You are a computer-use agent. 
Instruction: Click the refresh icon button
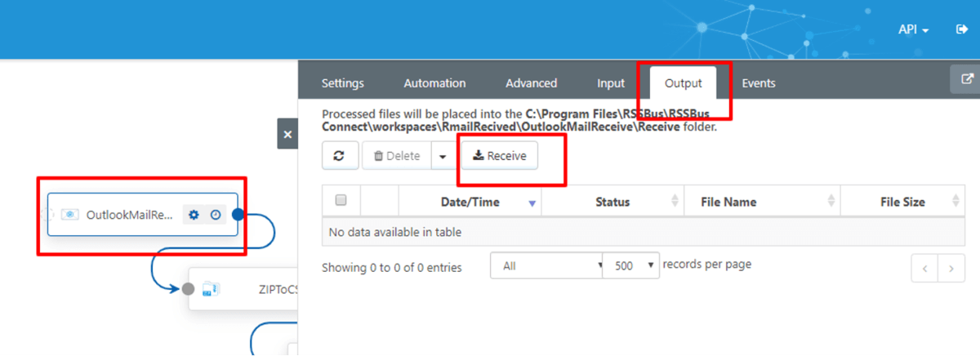(340, 156)
